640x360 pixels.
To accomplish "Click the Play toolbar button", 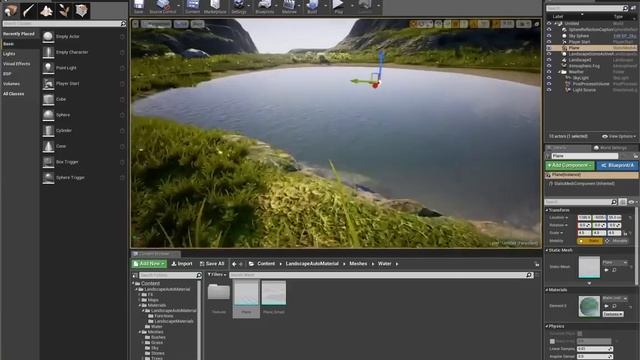I will 338,7.
